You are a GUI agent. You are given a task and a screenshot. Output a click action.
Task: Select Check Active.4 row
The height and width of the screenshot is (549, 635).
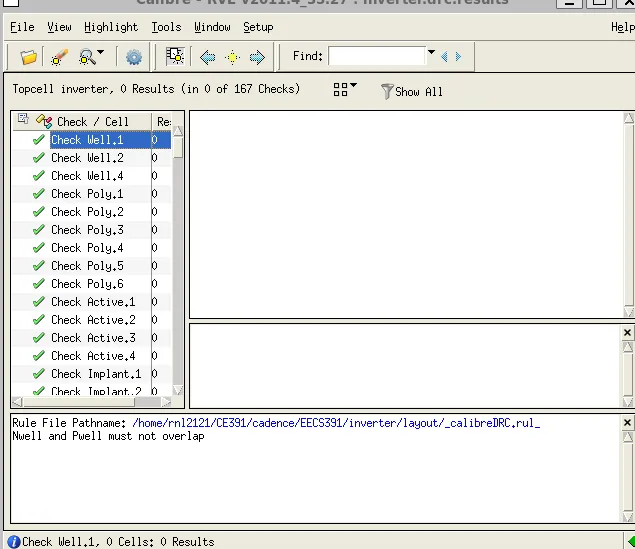click(x=92, y=356)
